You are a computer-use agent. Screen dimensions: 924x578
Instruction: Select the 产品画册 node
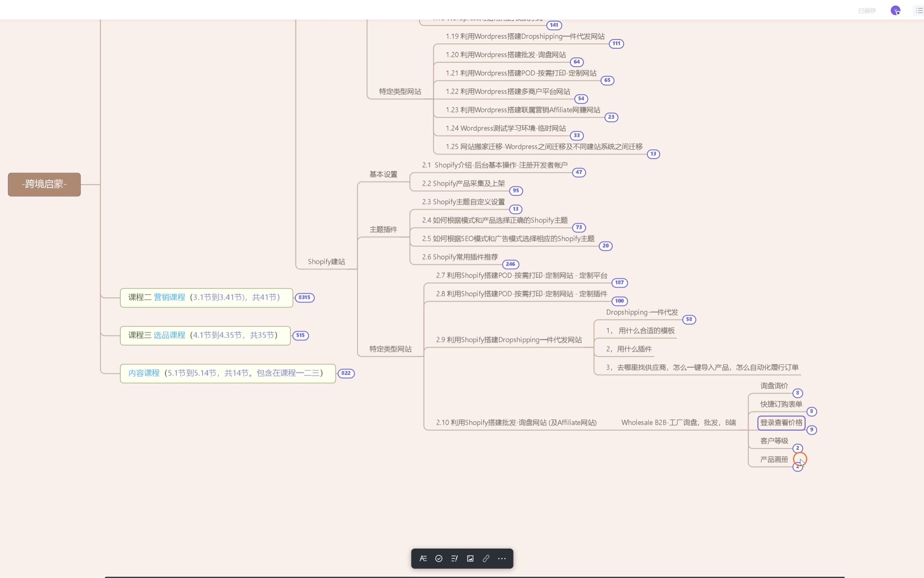pos(774,459)
